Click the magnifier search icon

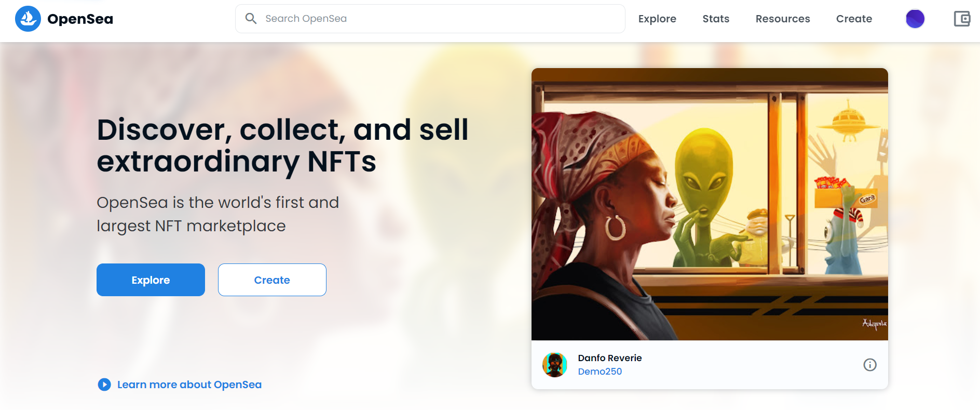(251, 19)
